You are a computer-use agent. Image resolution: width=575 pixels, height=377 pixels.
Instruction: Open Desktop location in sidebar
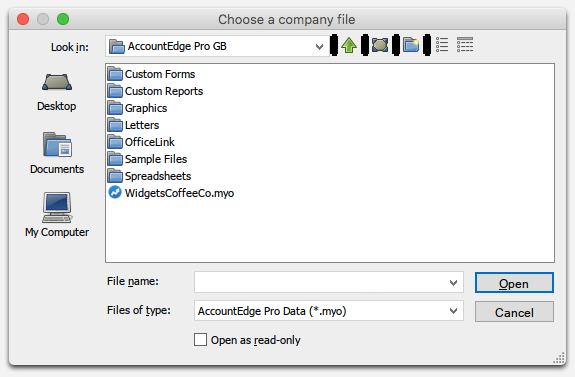[57, 92]
